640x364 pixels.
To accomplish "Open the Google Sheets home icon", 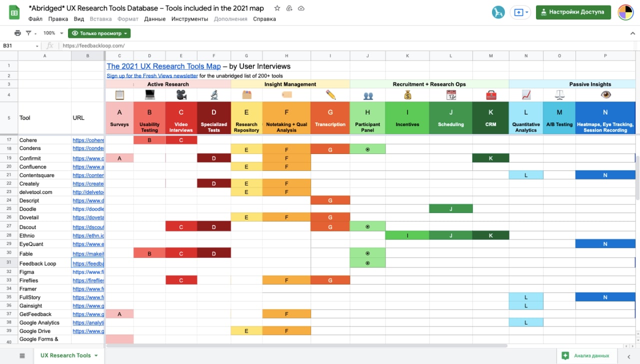I will pyautogui.click(x=13, y=13).
